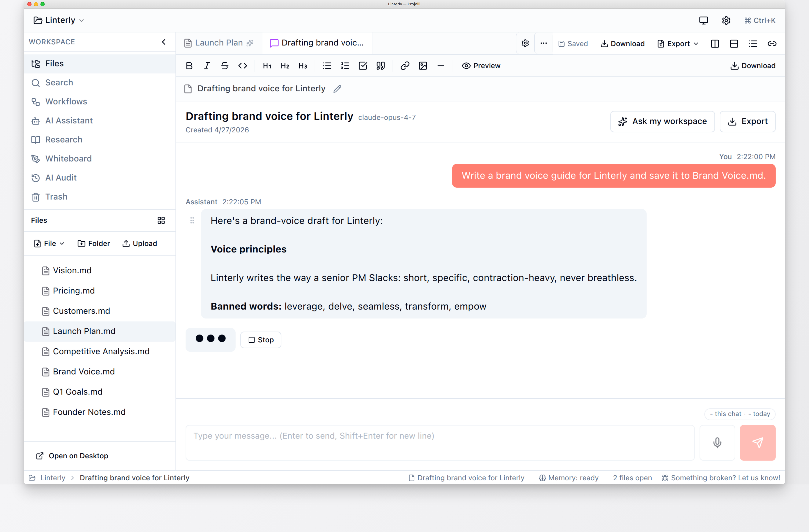Open the Ctrl+K command palette
This screenshot has width=809, height=532.
[x=760, y=20]
